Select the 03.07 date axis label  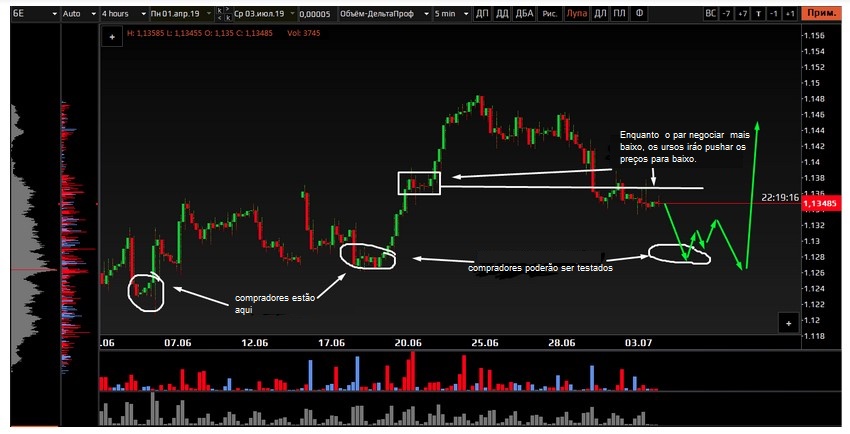[x=639, y=343]
